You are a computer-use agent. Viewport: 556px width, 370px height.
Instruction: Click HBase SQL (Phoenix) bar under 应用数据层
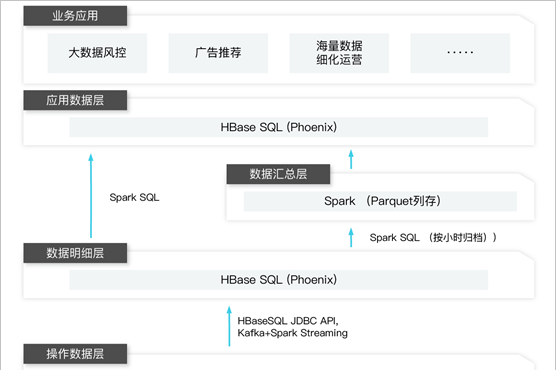(x=279, y=127)
